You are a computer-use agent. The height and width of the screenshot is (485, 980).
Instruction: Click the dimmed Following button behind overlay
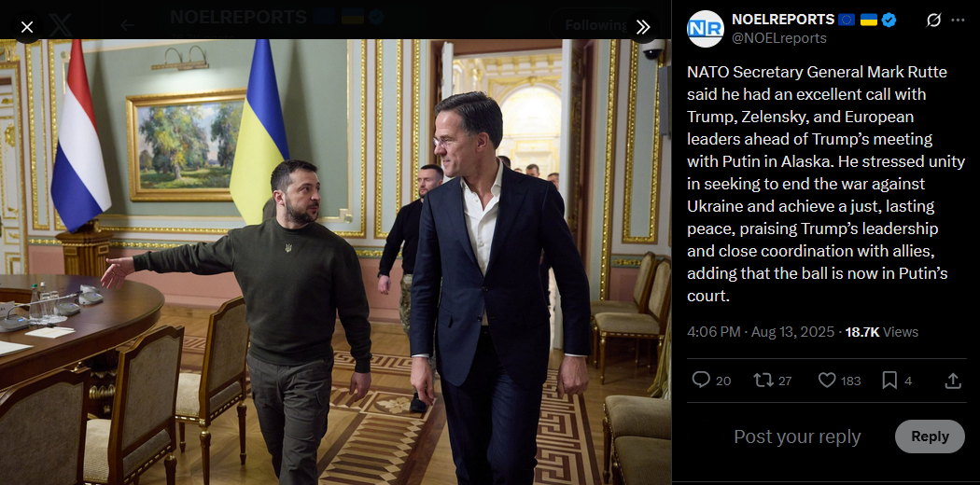point(595,25)
